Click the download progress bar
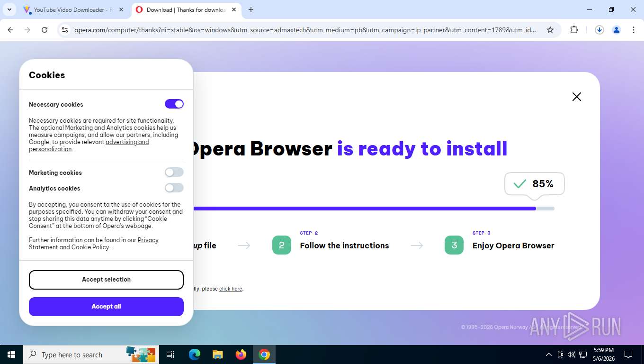 (x=373, y=209)
